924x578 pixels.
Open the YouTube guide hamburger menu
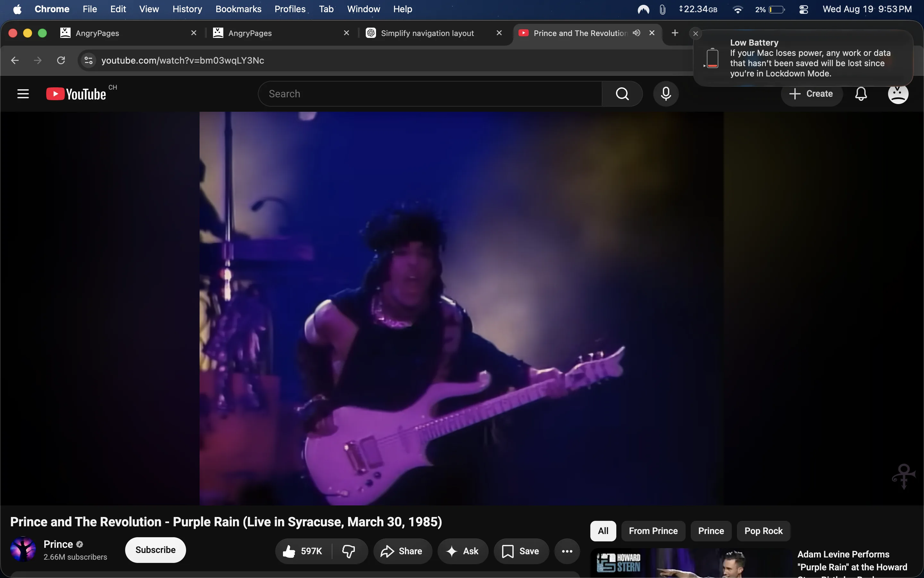coord(23,94)
